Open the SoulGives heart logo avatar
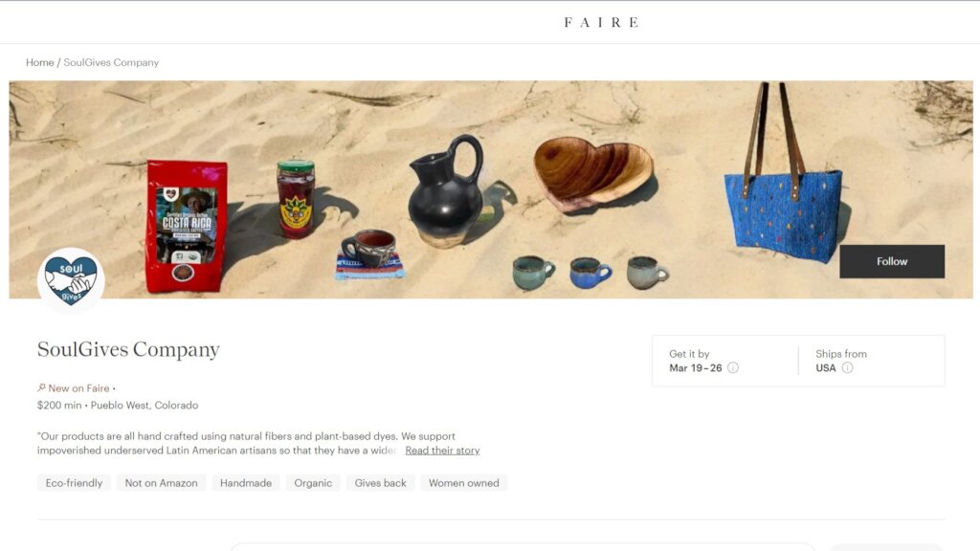The height and width of the screenshot is (551, 980). click(x=71, y=280)
